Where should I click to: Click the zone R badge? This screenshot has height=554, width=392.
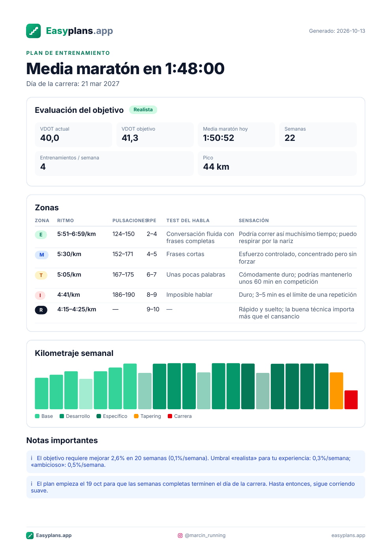tap(41, 310)
